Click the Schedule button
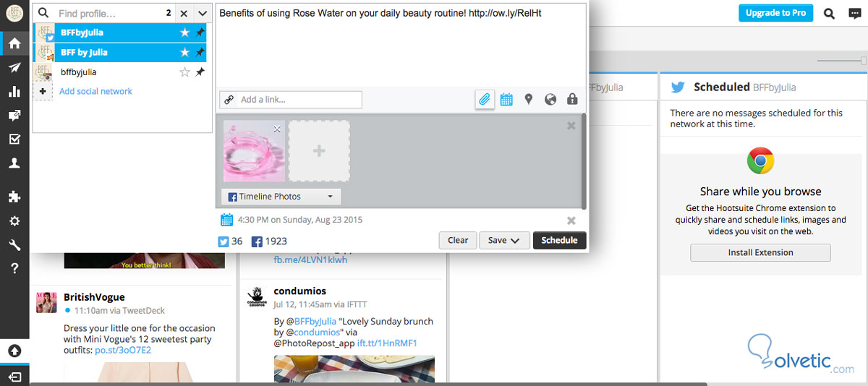This screenshot has width=868, height=386. pyautogui.click(x=559, y=240)
